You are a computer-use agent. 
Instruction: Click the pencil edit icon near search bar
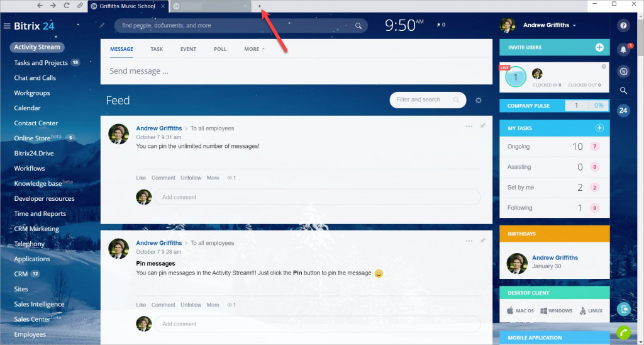point(102,25)
